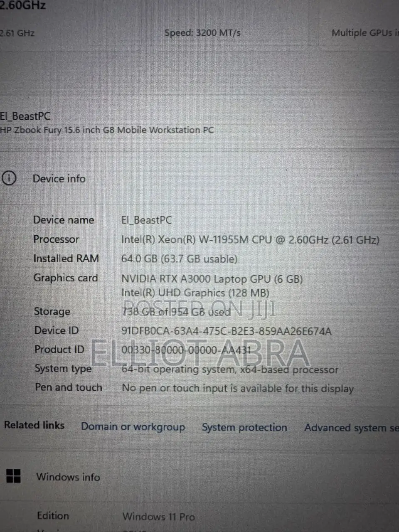Select '64.0 GB (63.7 GB usable)' RAM value
The height and width of the screenshot is (532, 399).
coord(179,259)
